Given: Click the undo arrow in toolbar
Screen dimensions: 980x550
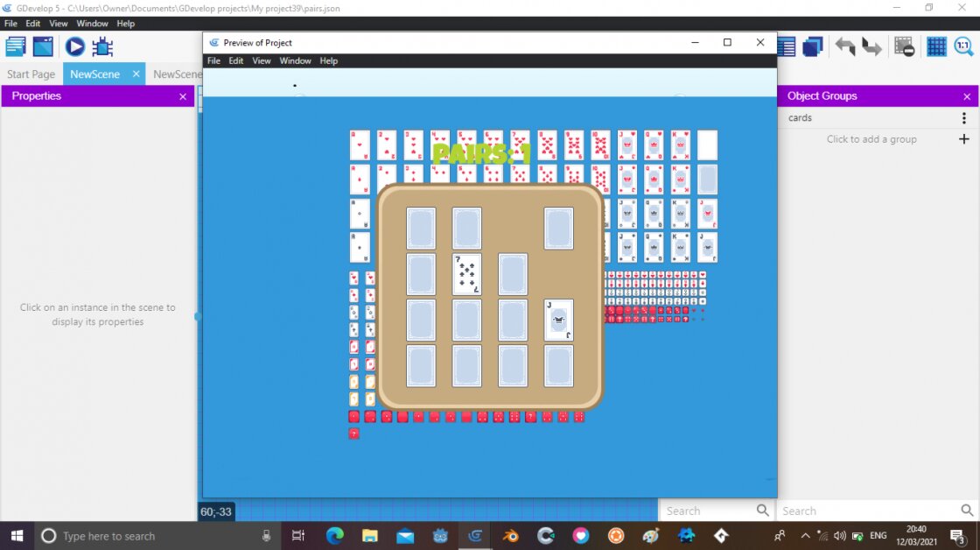Looking at the screenshot, I should [x=844, y=47].
